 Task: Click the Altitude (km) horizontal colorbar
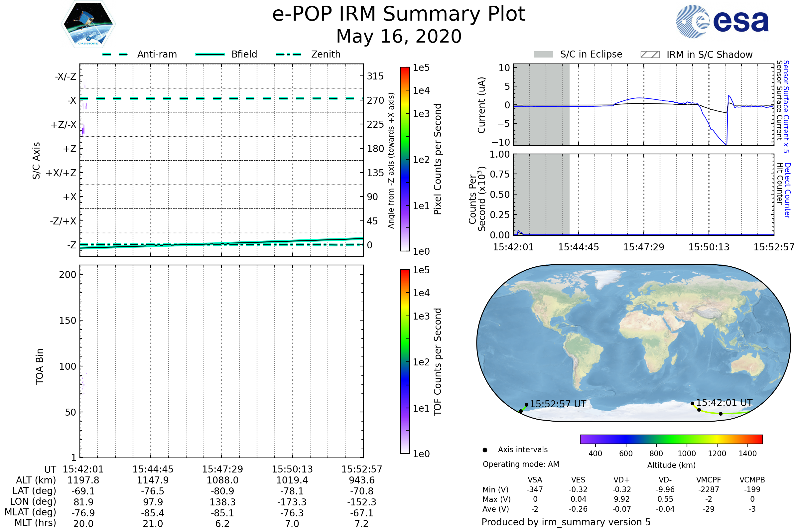pos(671,439)
